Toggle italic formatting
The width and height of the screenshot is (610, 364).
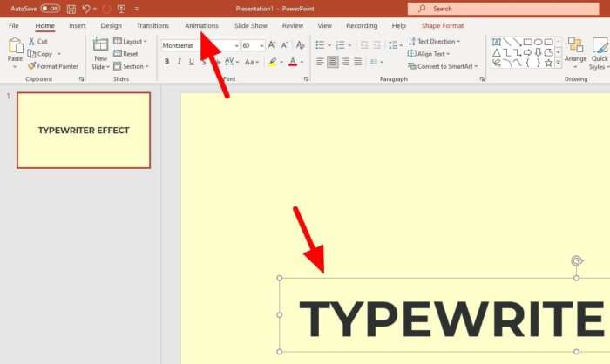[x=179, y=62]
